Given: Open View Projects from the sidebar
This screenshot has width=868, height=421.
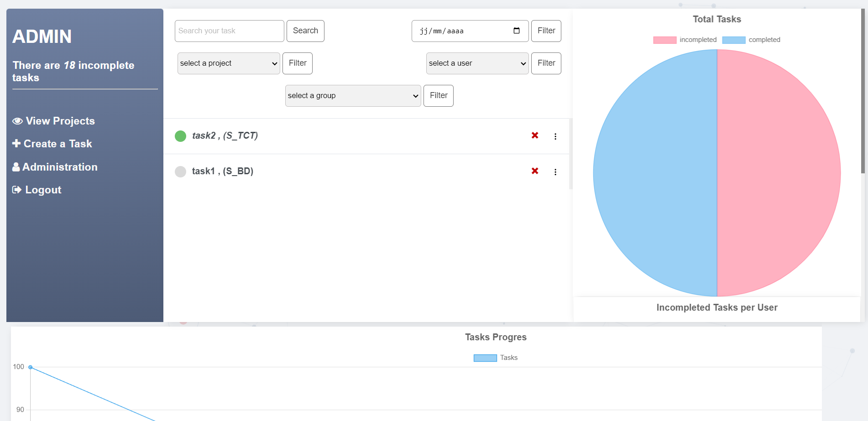Looking at the screenshot, I should coord(60,121).
